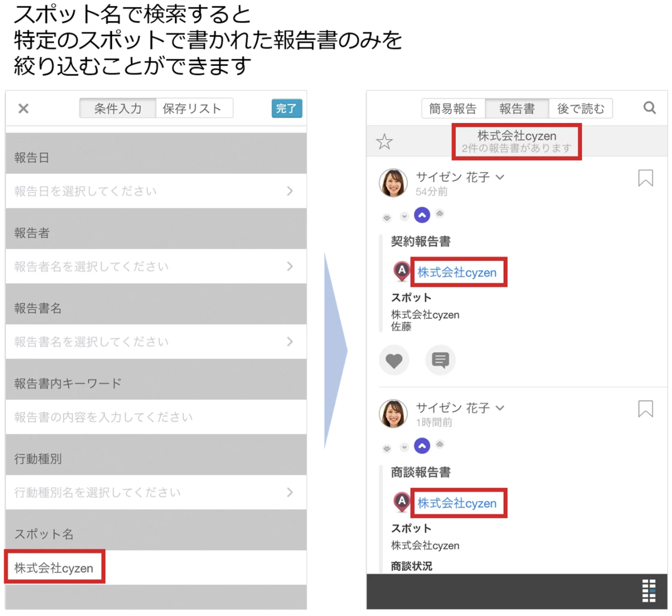
Task: Click the map pin A in 契約報告書
Action: [x=401, y=270]
